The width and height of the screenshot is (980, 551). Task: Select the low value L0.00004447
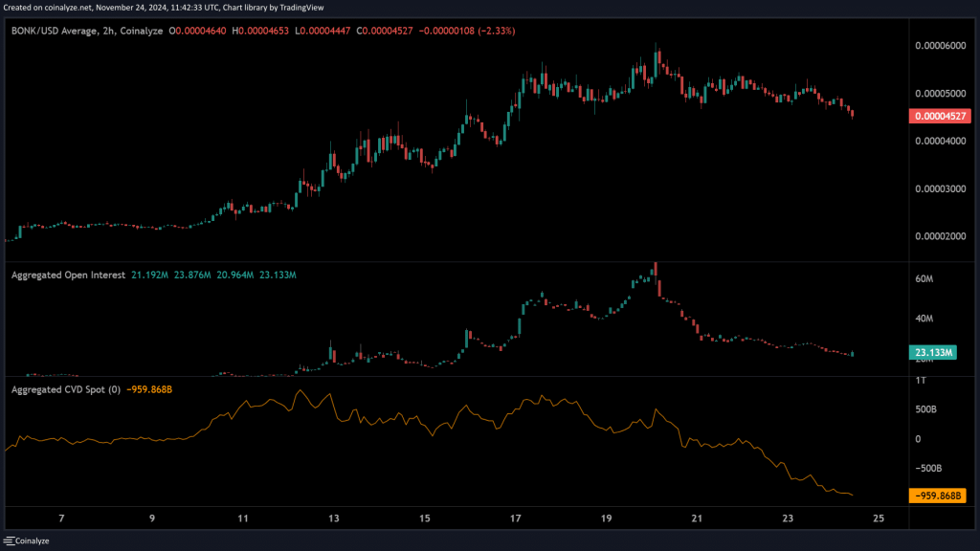(x=323, y=31)
